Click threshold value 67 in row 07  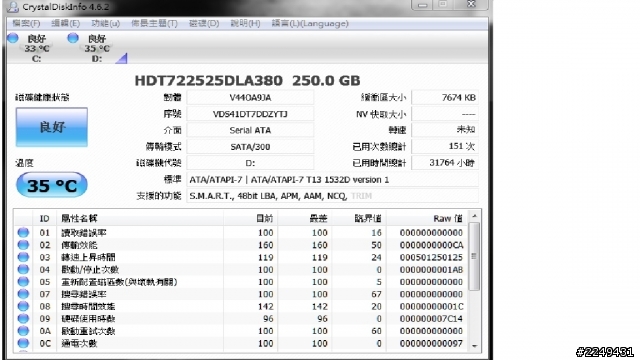click(376, 294)
